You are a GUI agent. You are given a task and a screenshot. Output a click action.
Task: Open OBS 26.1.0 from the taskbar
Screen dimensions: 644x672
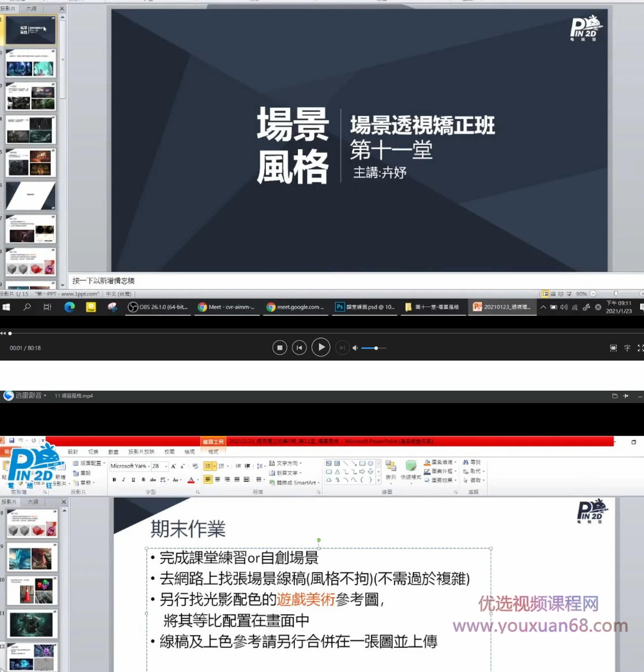pyautogui.click(x=159, y=307)
